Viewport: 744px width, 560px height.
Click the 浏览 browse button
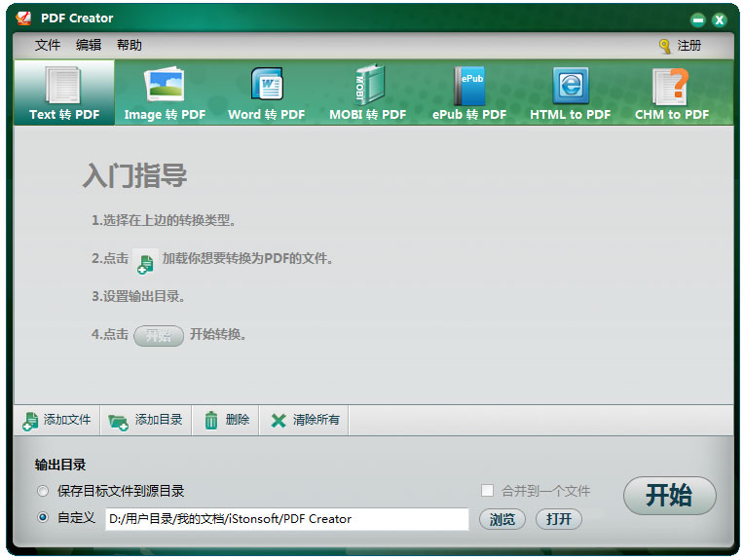pos(502,519)
